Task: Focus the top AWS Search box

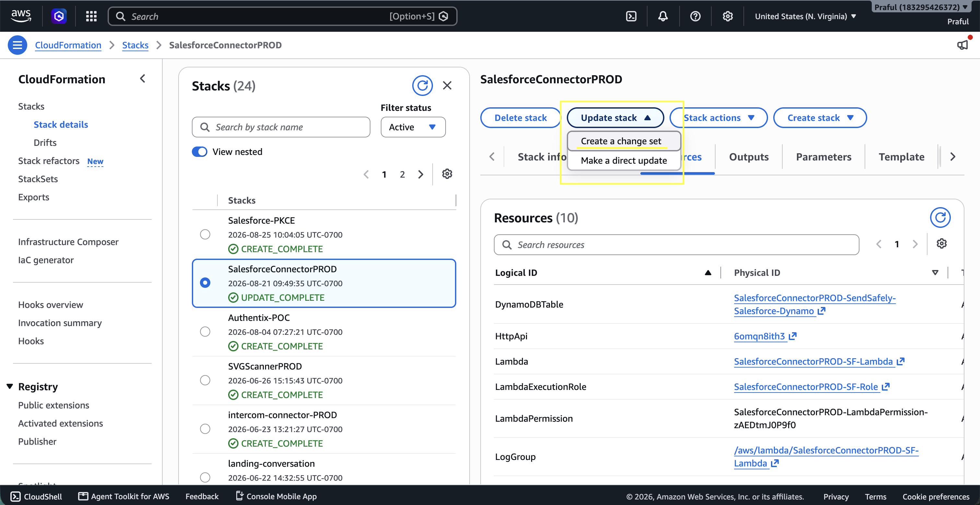Action: (x=282, y=16)
